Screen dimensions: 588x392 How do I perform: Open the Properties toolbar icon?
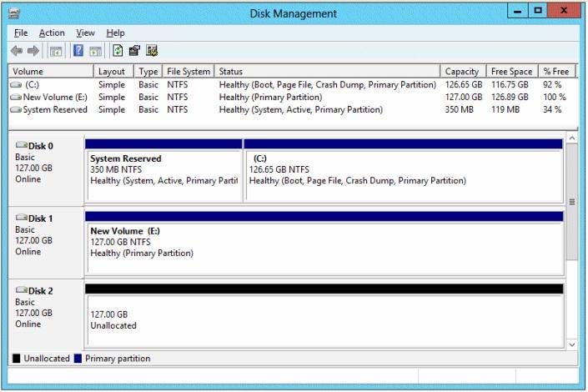point(134,51)
